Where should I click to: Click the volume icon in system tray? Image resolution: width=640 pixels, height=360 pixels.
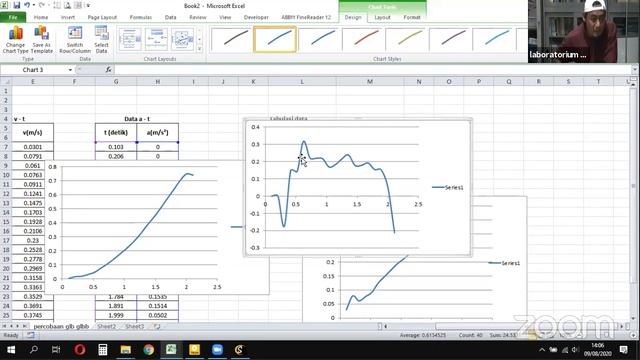tap(575, 350)
